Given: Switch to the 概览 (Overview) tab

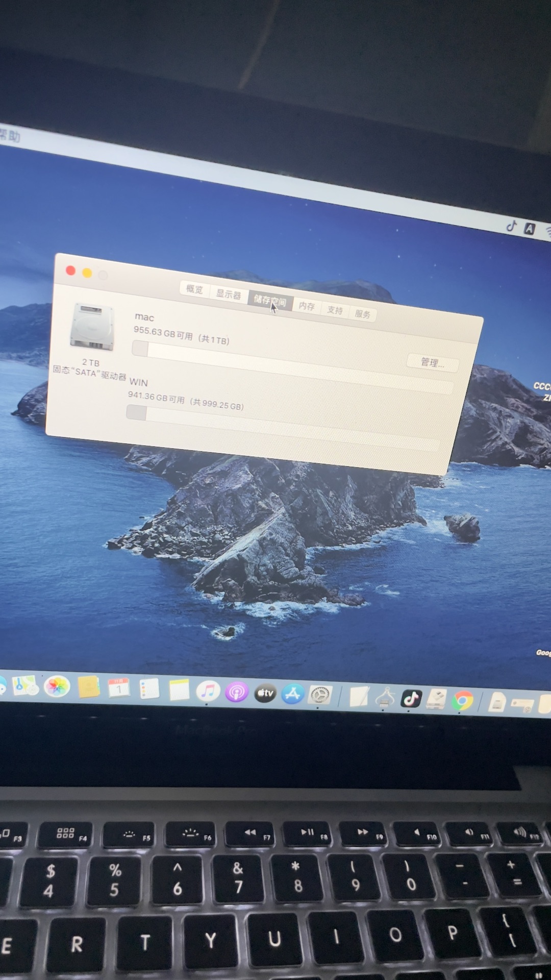Looking at the screenshot, I should pyautogui.click(x=194, y=289).
